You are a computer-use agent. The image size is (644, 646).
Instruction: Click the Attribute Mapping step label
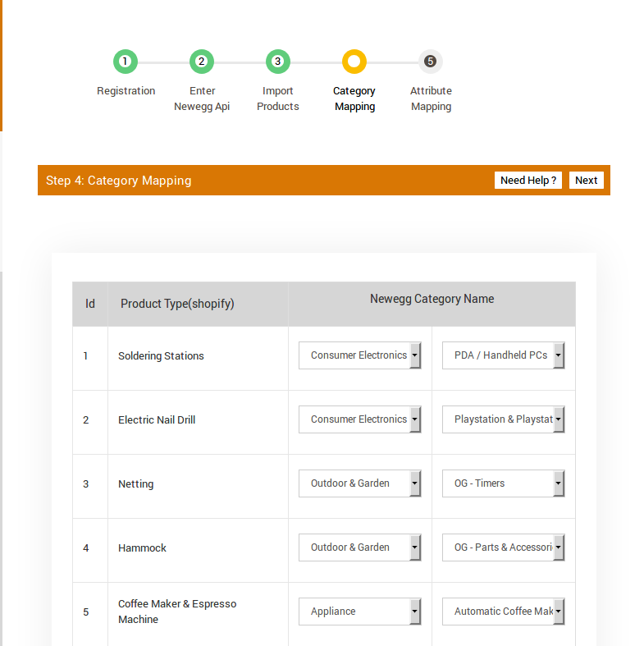(x=431, y=99)
